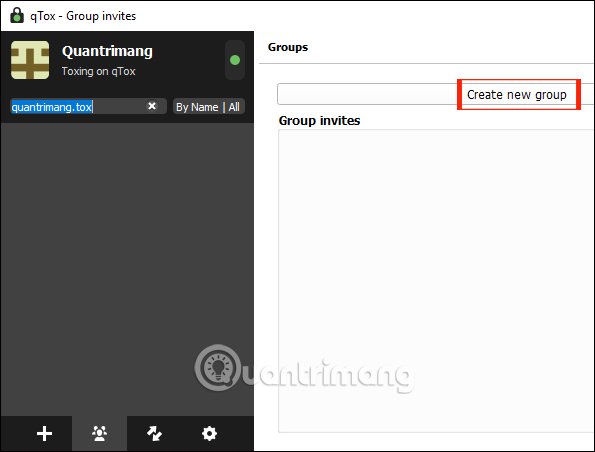Click the Toxing on qTox status message
595x452 pixels.
coord(99,71)
